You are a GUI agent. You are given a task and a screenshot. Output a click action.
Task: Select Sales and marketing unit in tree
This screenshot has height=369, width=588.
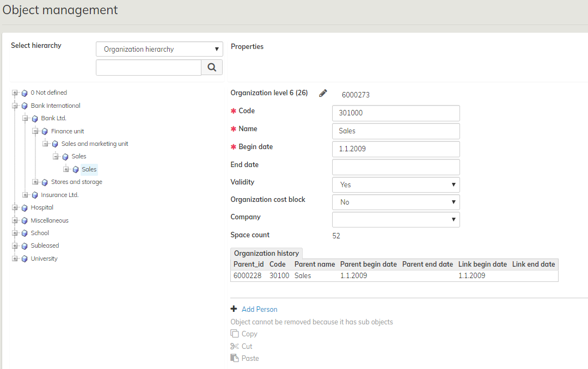click(95, 144)
